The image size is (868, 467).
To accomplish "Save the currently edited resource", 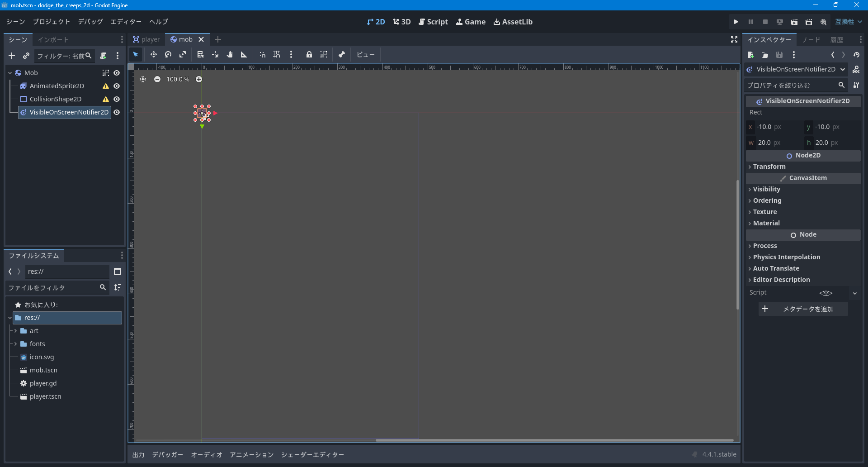I will pos(779,55).
